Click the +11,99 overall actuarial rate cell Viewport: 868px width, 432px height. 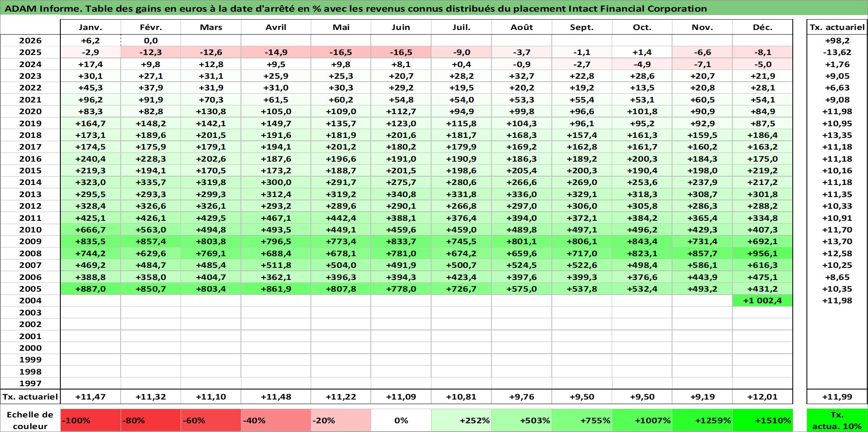[x=837, y=397]
